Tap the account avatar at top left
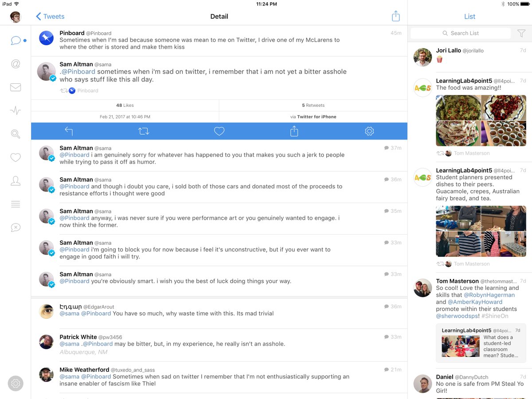 click(x=16, y=17)
